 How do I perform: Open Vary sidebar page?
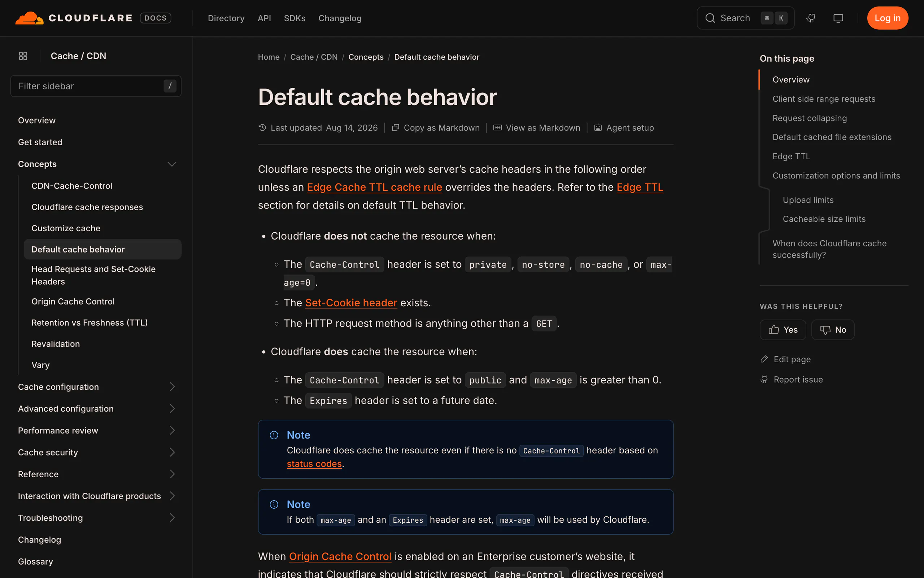tap(40, 365)
